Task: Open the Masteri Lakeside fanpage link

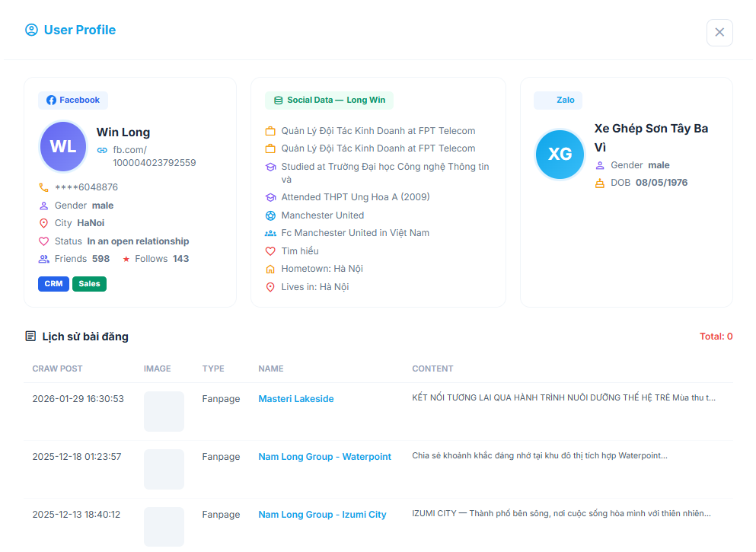Action: tap(296, 398)
